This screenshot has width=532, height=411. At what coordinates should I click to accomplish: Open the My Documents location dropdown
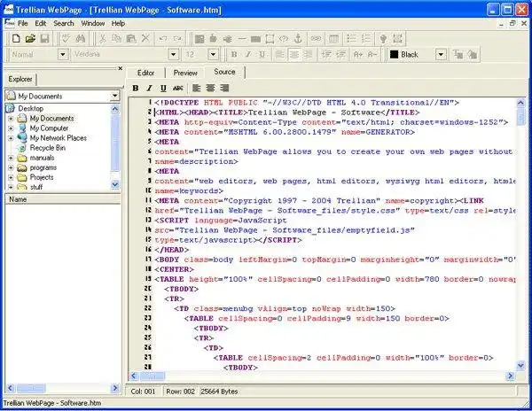click(x=114, y=95)
